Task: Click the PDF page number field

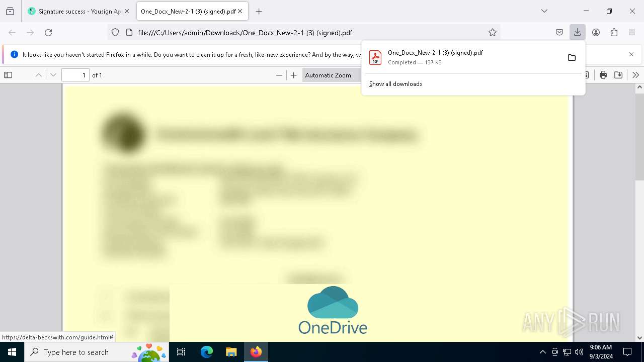Action: point(75,75)
